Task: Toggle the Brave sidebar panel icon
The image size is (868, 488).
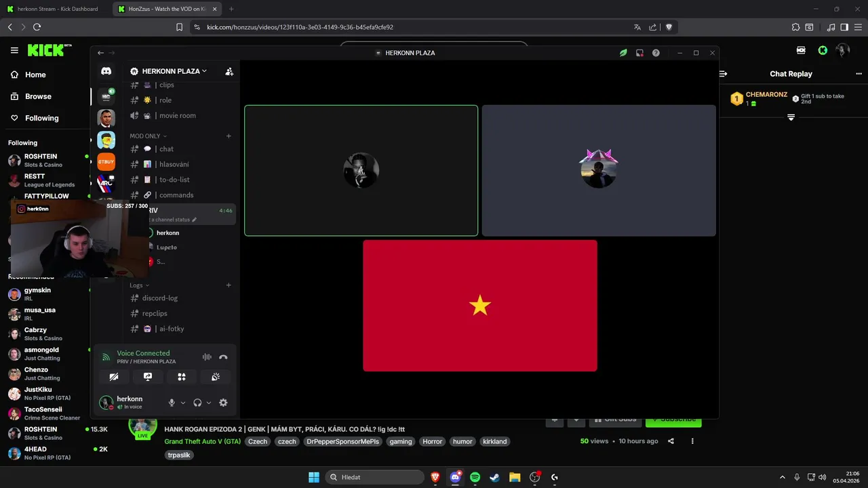Action: (x=844, y=27)
